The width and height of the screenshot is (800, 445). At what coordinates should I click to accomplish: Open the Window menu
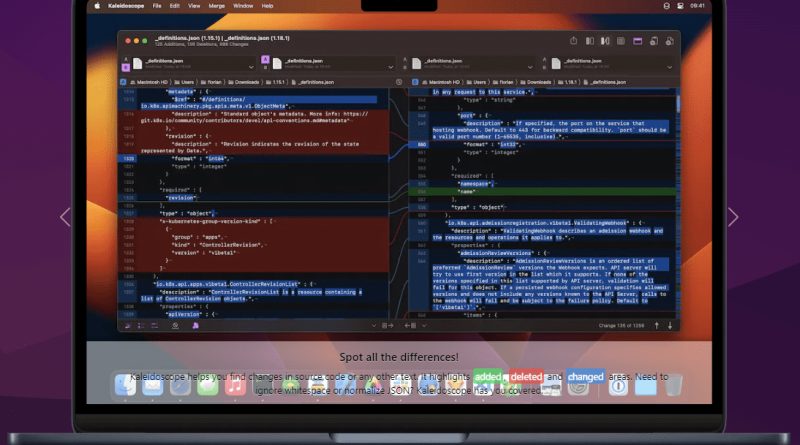pos(243,6)
